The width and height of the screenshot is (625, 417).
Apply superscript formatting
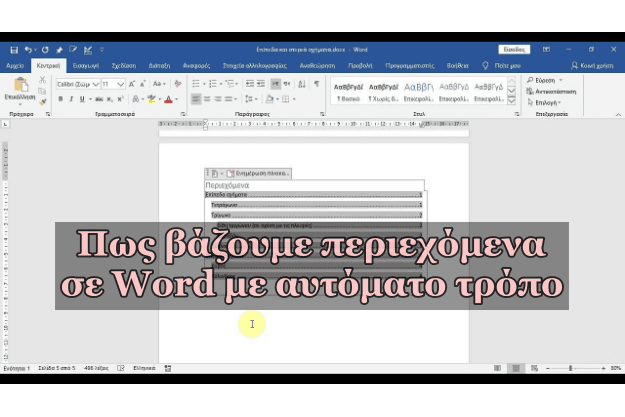point(120,99)
